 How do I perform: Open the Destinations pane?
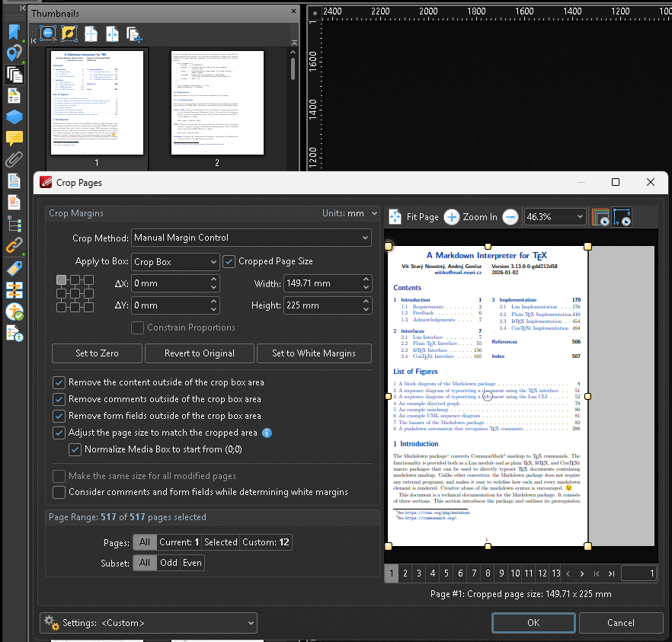click(11, 53)
